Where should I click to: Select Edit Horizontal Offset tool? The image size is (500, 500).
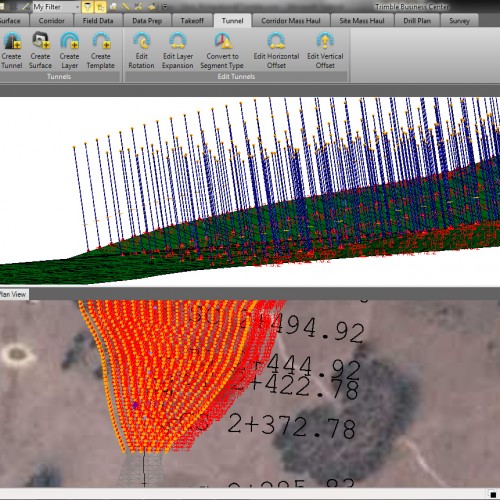(276, 50)
